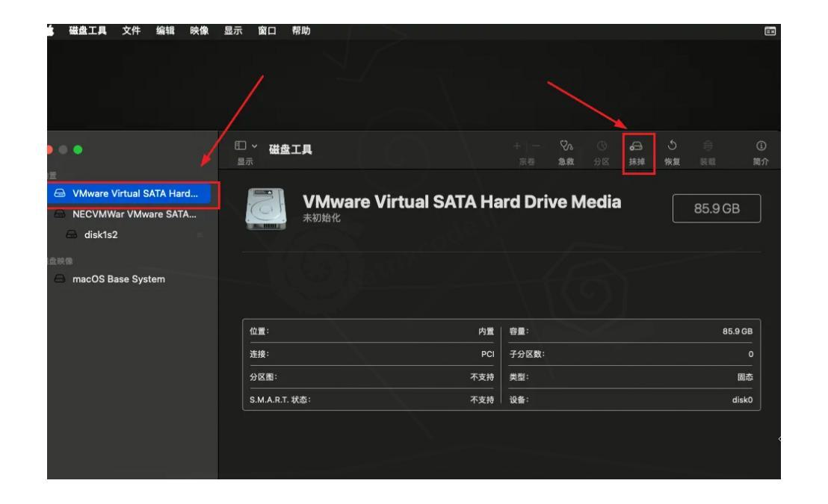Click the 位置 value 内置

486,332
